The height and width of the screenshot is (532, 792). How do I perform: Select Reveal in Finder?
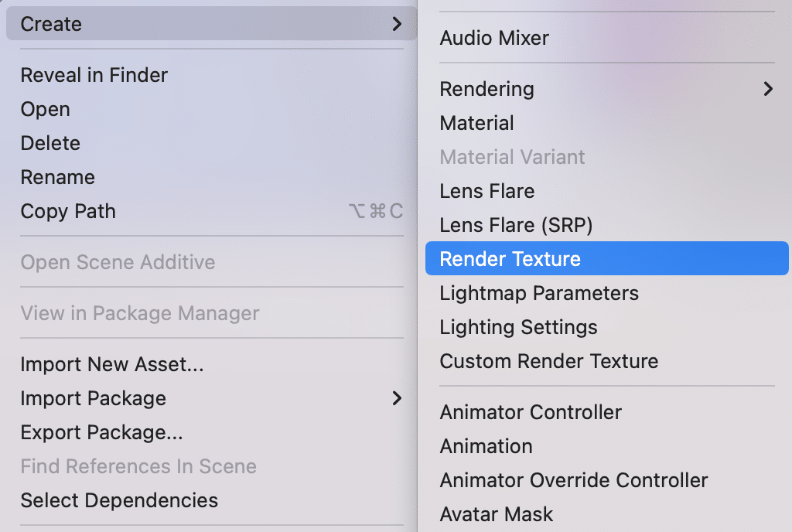tap(94, 75)
